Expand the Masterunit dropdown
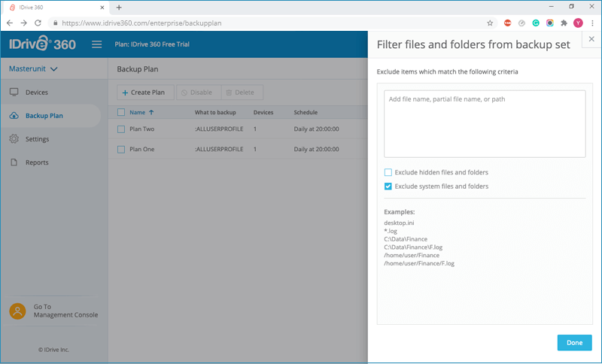Screen dimensions: 602x364 tap(33, 69)
